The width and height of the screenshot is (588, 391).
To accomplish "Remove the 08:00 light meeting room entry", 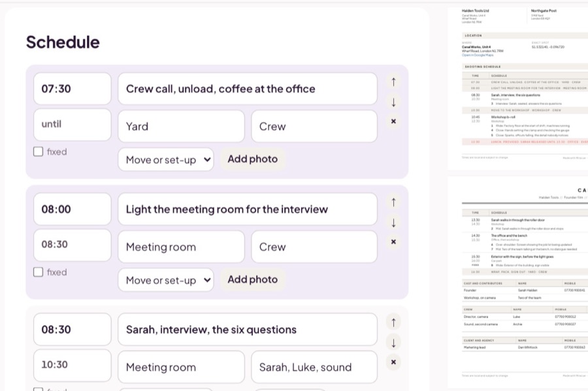I will pyautogui.click(x=393, y=242).
